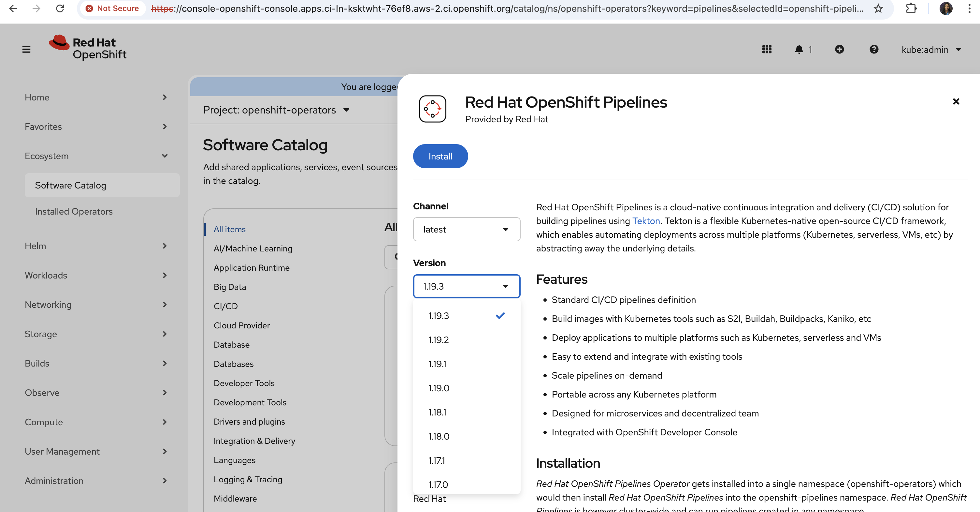Click the Red Hat OpenShift logo
Screen dimensions: 980x512
point(88,48)
